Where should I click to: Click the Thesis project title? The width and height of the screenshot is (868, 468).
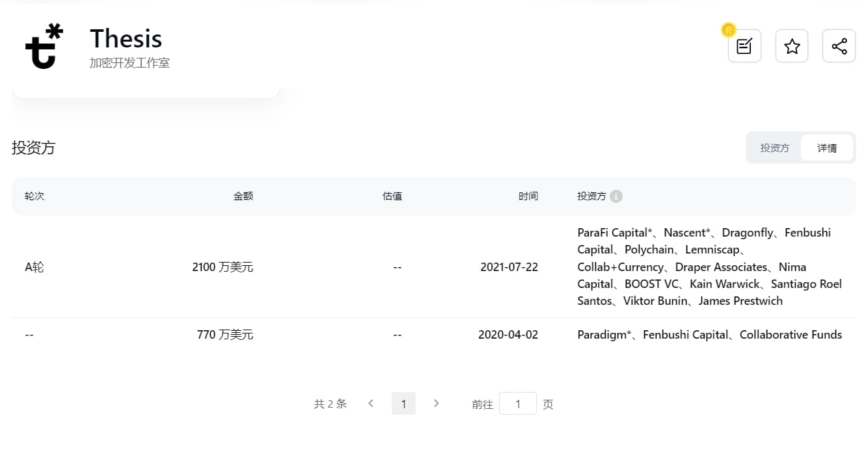pos(126,39)
